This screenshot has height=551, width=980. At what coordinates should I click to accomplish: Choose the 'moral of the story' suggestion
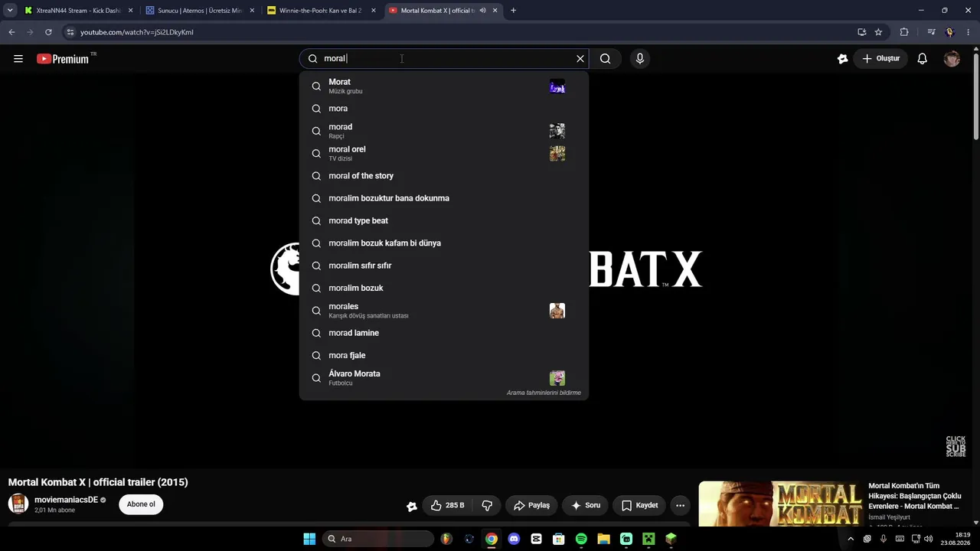(x=444, y=176)
